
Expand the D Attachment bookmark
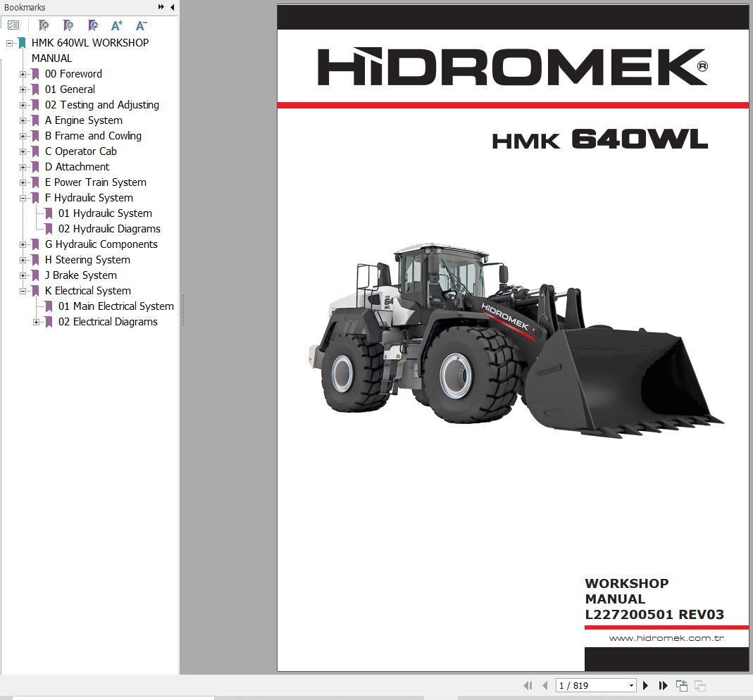point(23,167)
